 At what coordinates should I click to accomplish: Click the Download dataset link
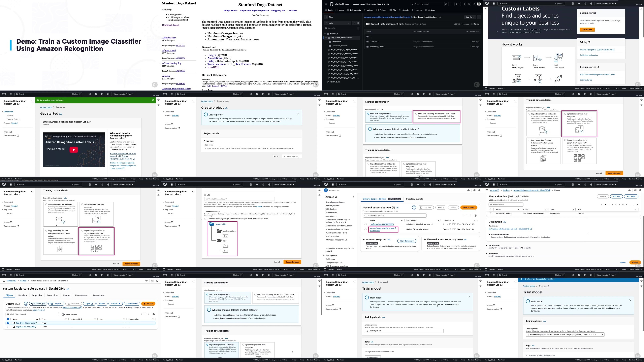pyautogui.click(x=170, y=25)
